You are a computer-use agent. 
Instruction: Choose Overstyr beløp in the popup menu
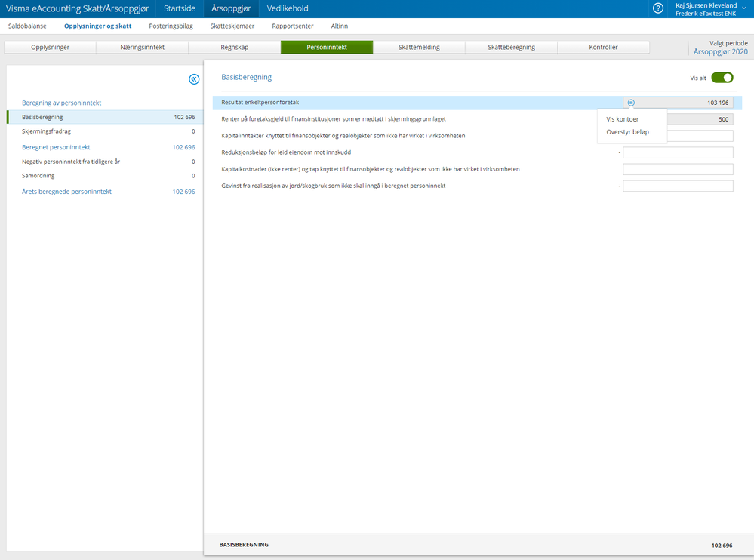pyautogui.click(x=627, y=132)
